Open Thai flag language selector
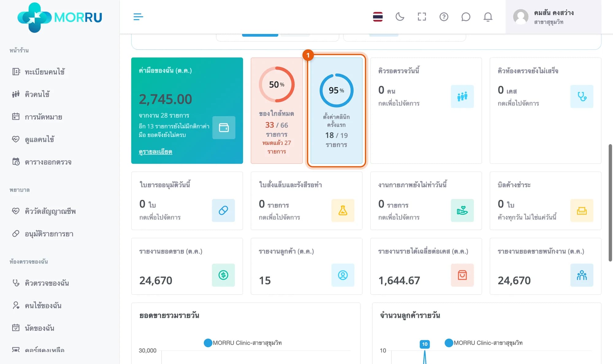Viewport: 613px width, 364px height. point(378,17)
